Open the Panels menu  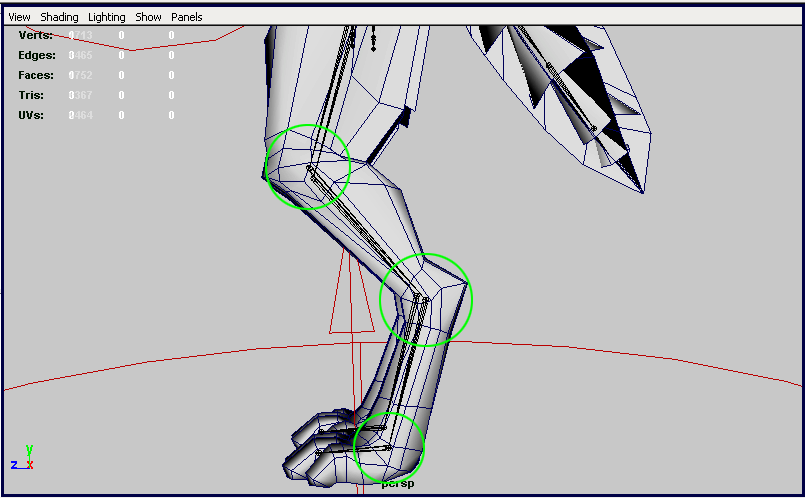186,17
